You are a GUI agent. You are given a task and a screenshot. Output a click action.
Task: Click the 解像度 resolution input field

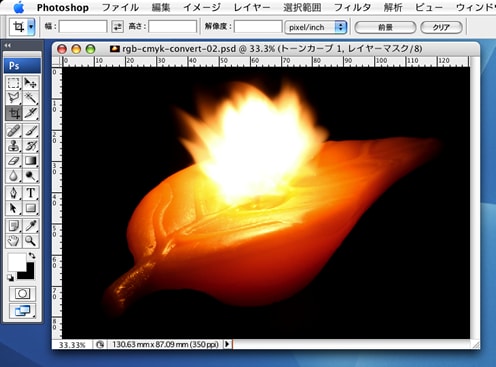pyautogui.click(x=258, y=27)
